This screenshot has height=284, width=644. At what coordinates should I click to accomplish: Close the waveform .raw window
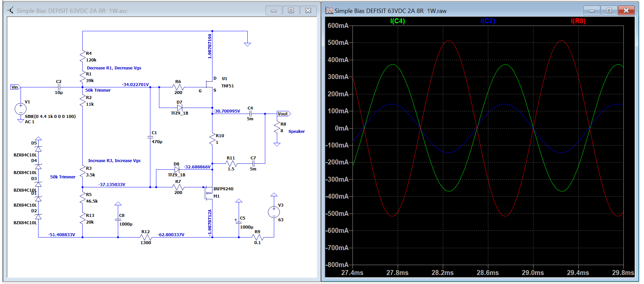click(626, 11)
